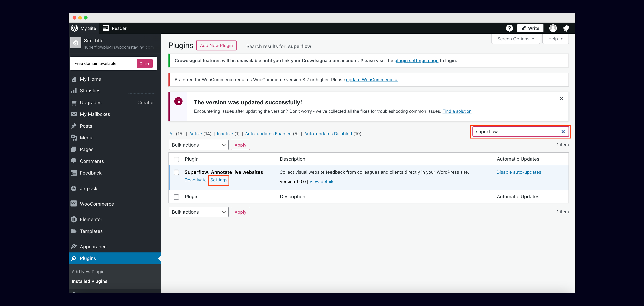The height and width of the screenshot is (306, 644).
Task: Click the Add New Plugin button
Action: point(216,45)
